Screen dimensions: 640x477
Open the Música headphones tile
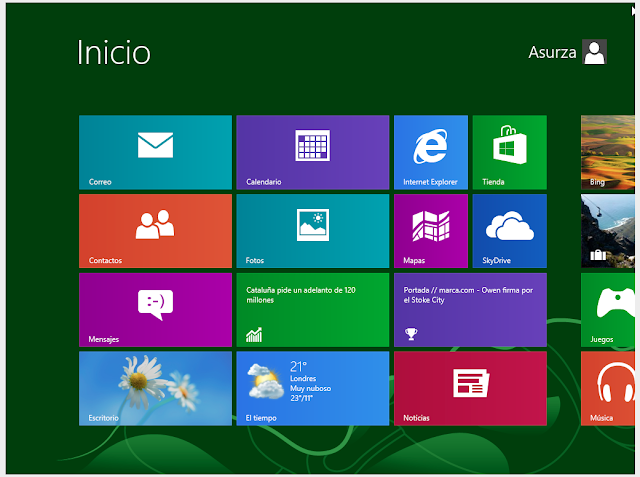tap(608, 388)
